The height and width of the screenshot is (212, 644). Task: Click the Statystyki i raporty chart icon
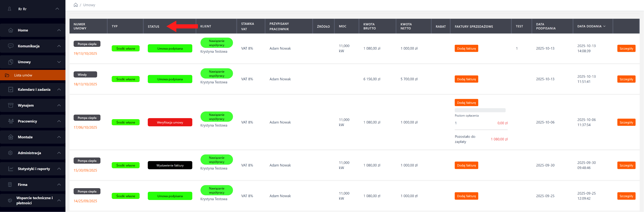[11, 169]
